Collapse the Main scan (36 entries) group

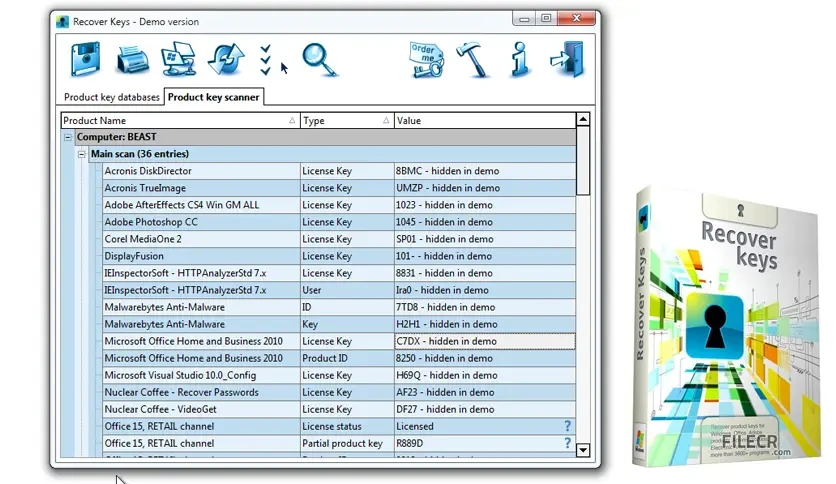click(x=82, y=154)
